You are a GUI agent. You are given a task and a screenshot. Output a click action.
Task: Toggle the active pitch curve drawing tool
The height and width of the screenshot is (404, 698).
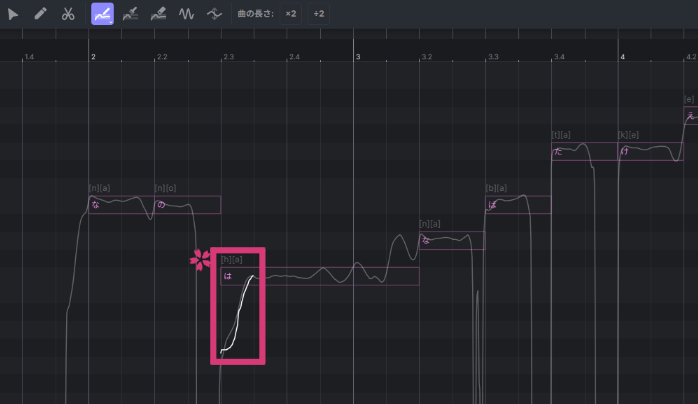102,14
